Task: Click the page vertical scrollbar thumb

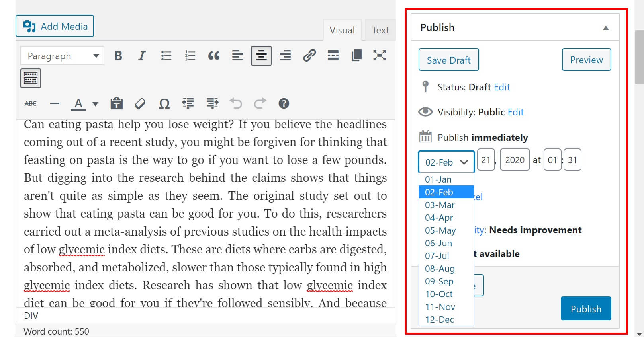Action: pos(639,56)
